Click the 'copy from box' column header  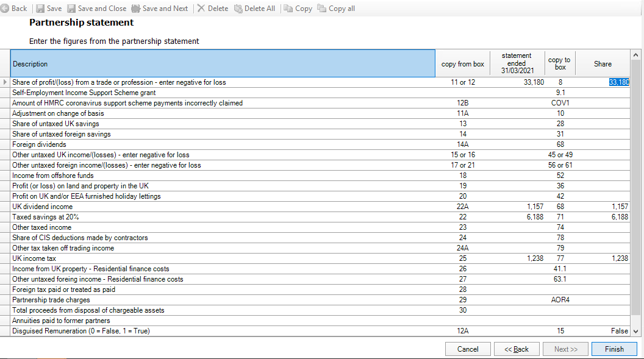(x=462, y=63)
